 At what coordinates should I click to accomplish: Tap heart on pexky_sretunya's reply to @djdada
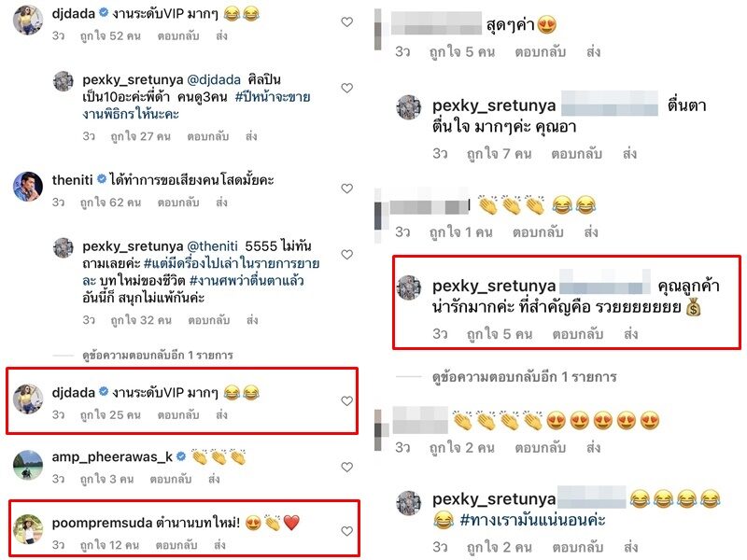click(x=346, y=88)
